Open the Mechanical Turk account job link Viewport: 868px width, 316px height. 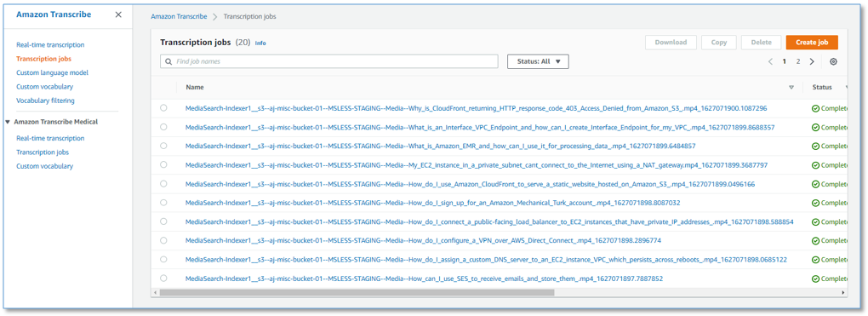point(433,203)
